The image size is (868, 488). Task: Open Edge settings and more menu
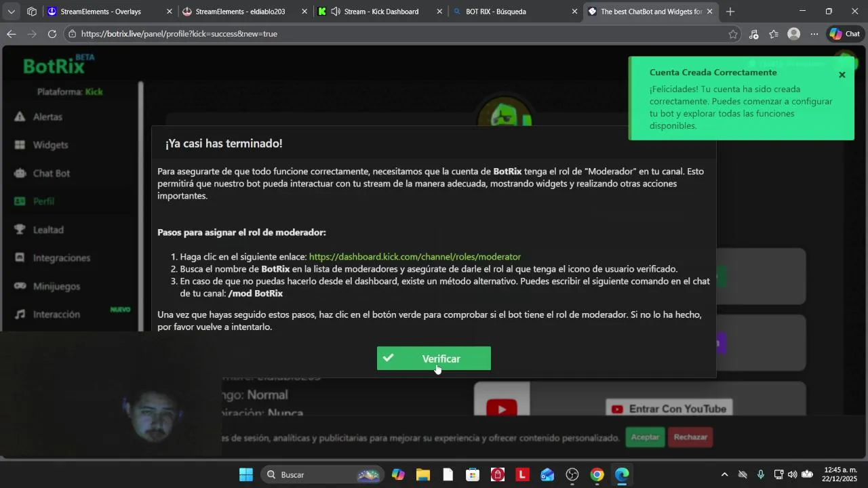[x=814, y=34]
